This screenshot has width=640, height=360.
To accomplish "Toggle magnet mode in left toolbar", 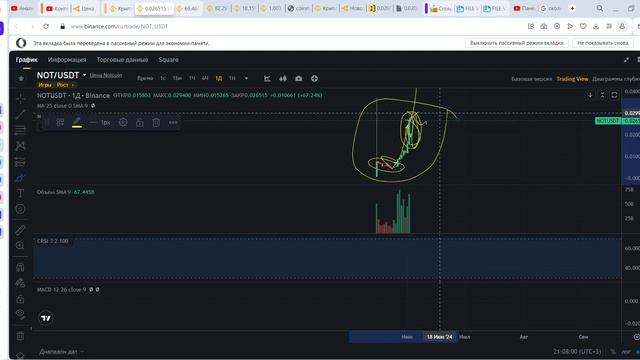I will coord(20,267).
